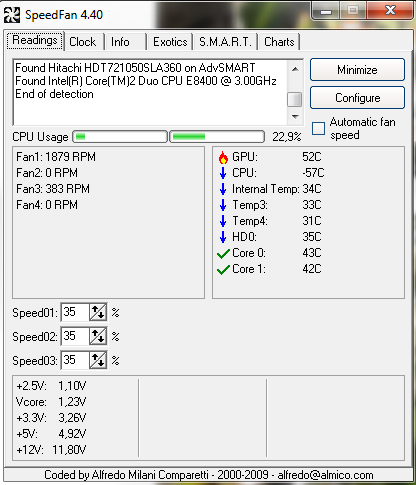Click the green checkmark beside Core 1
This screenshot has width=416, height=485.
click(223, 269)
